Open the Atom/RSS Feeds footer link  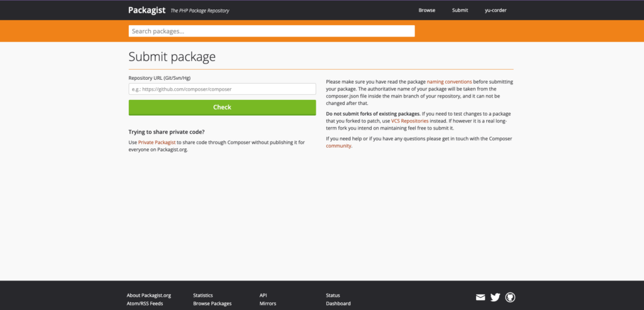tap(145, 304)
